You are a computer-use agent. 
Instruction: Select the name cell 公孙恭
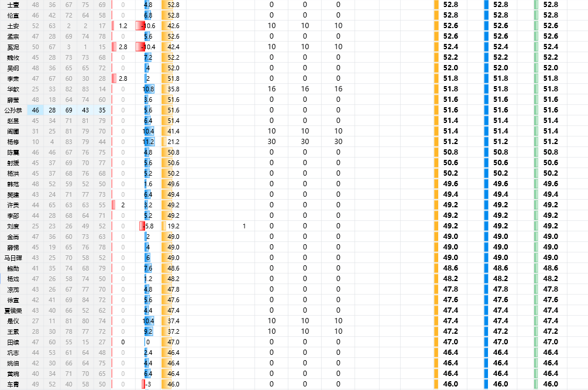(x=13, y=110)
